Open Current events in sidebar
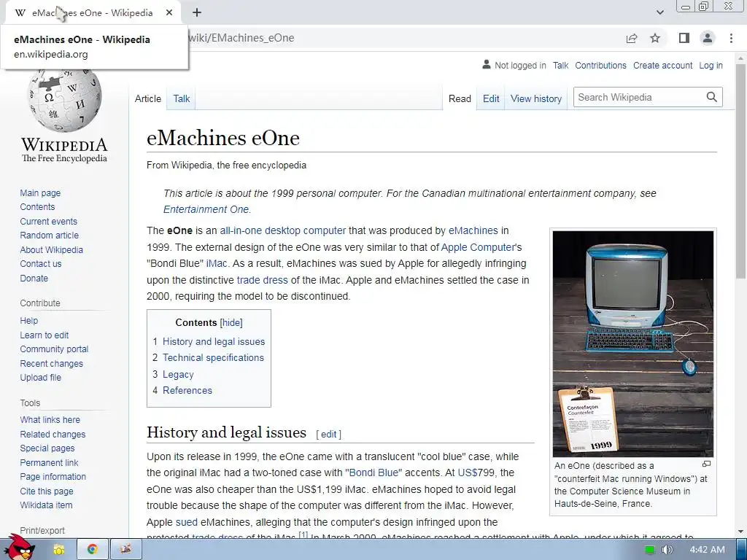The image size is (747, 560). [48, 222]
